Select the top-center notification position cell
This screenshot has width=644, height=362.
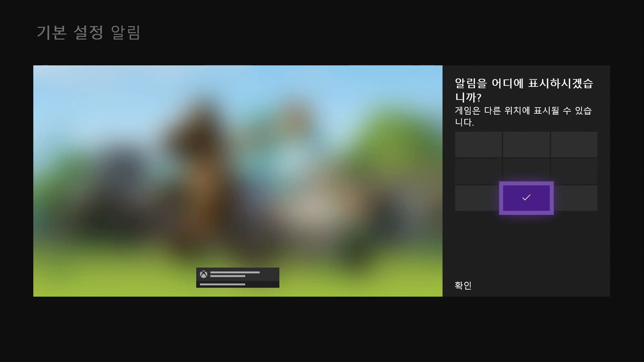tap(526, 144)
